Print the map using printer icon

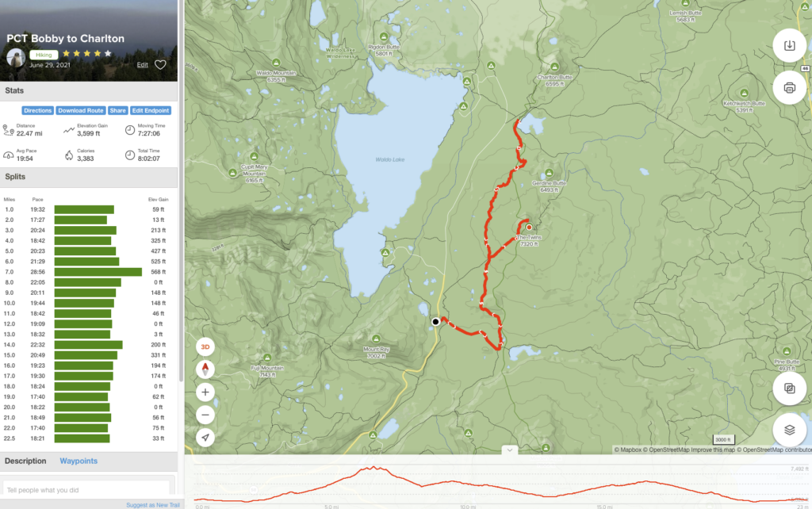(789, 87)
